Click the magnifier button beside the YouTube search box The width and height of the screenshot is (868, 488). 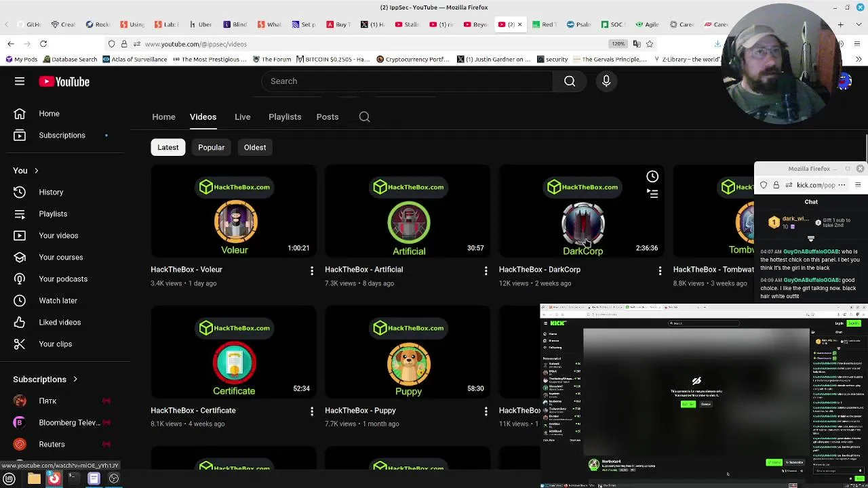[570, 81]
